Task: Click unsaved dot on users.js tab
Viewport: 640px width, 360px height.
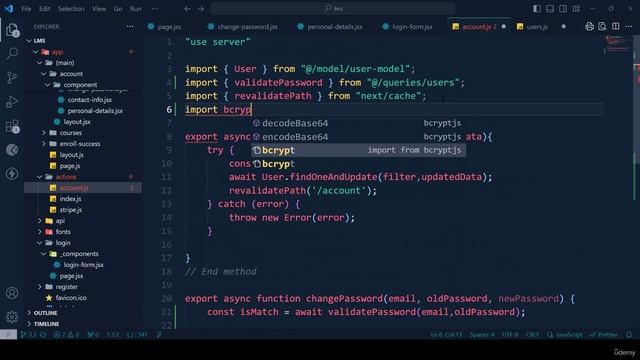Action: tap(564, 27)
